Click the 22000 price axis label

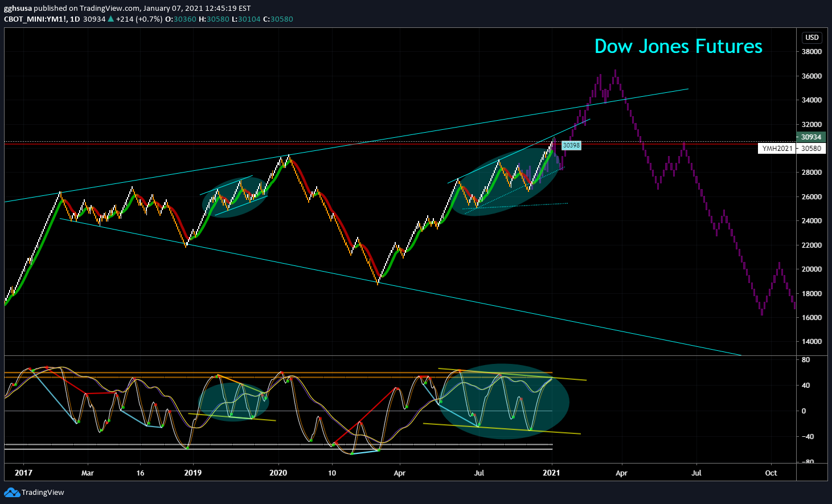811,245
